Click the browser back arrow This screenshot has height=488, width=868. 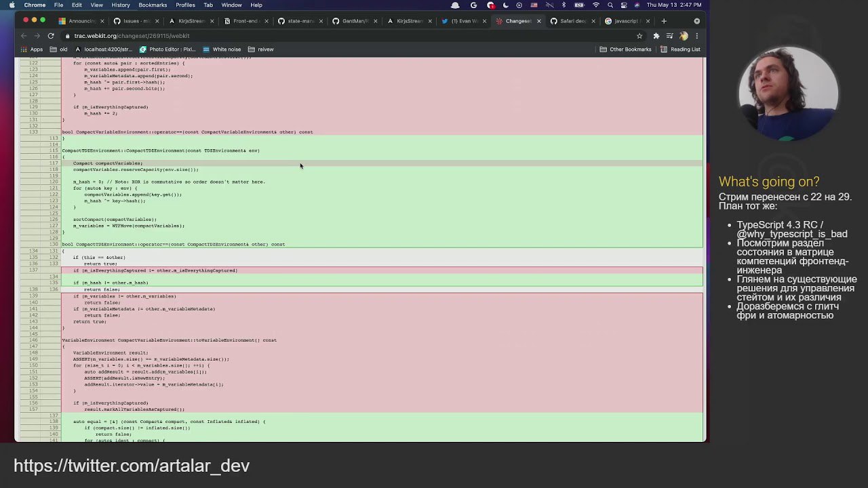[24, 36]
